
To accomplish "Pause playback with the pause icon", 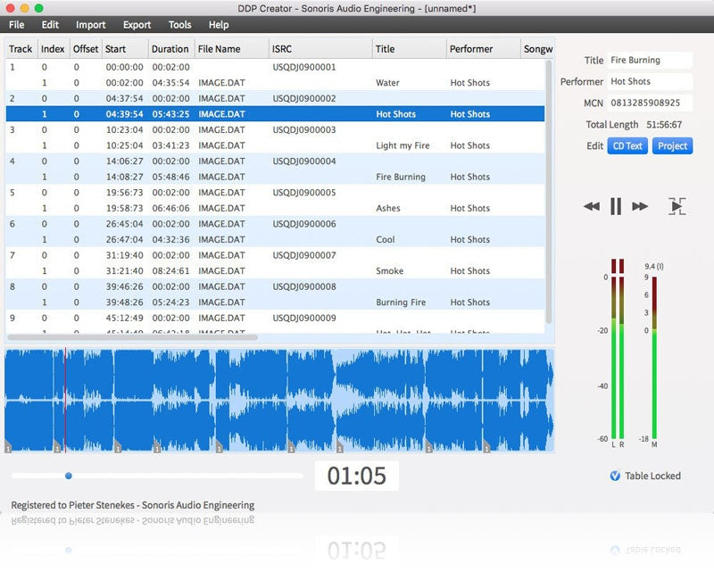I will click(616, 207).
